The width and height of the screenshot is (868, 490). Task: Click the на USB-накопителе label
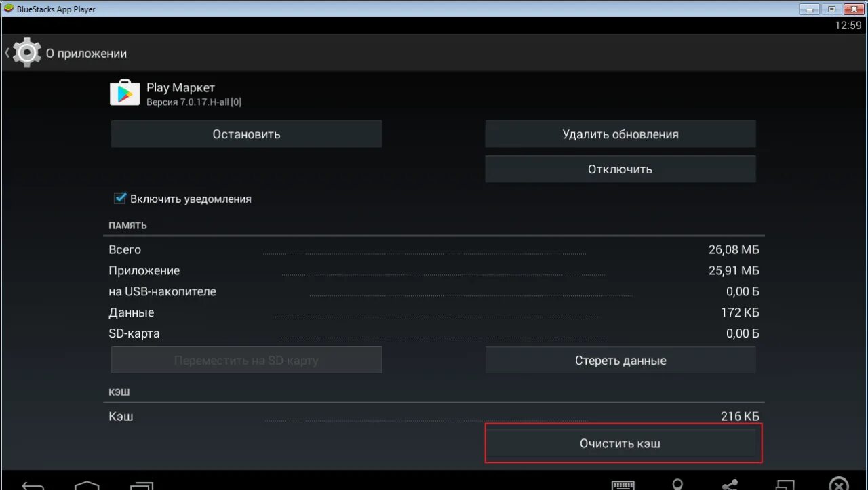point(162,291)
